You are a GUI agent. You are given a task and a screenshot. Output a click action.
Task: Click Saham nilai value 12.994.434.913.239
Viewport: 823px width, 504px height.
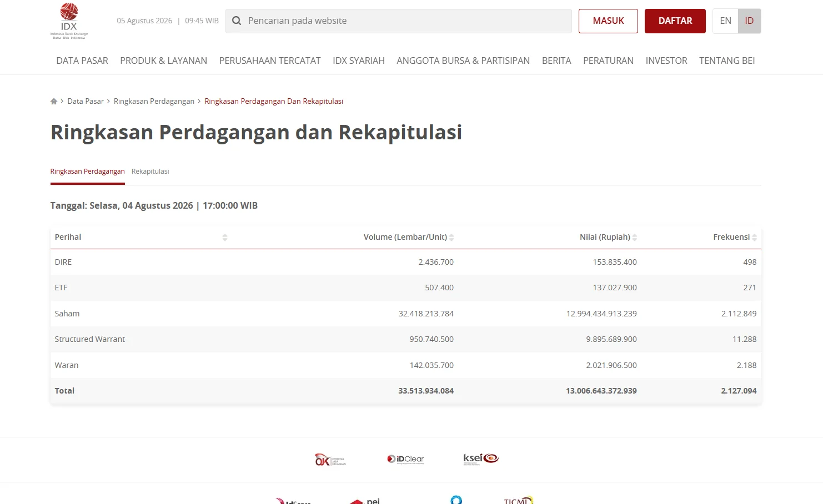(x=601, y=314)
